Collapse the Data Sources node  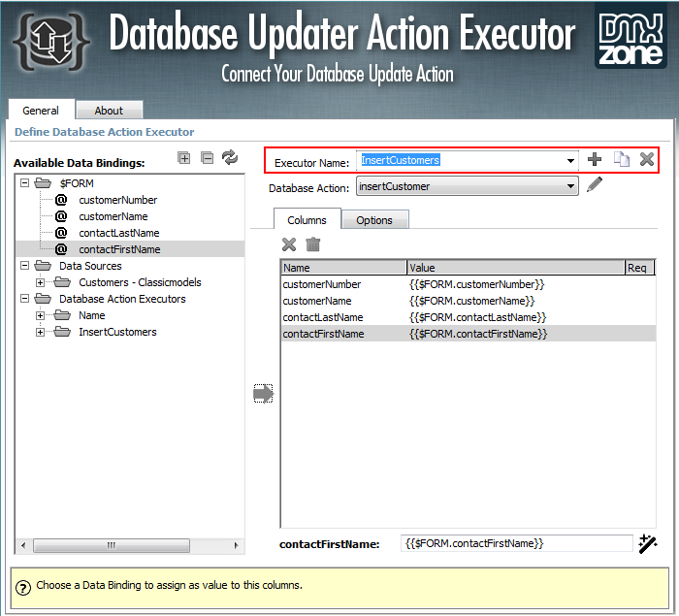24,265
